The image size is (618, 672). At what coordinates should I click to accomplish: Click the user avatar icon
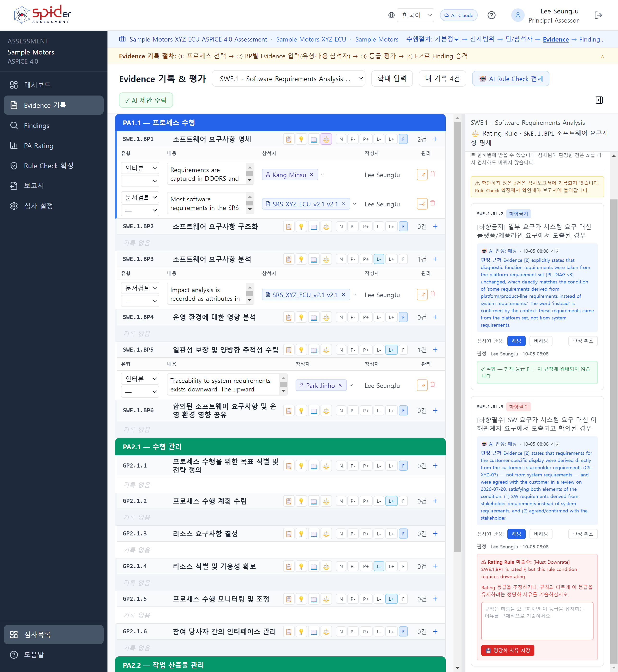(x=518, y=15)
